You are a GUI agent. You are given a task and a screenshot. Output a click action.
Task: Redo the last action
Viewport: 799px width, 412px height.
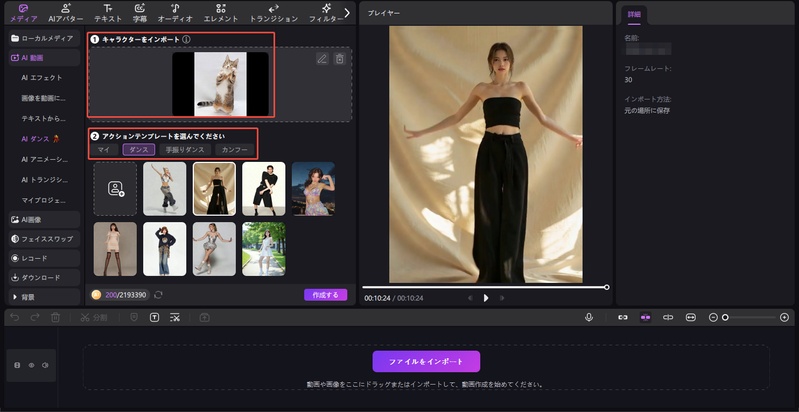[35, 317]
